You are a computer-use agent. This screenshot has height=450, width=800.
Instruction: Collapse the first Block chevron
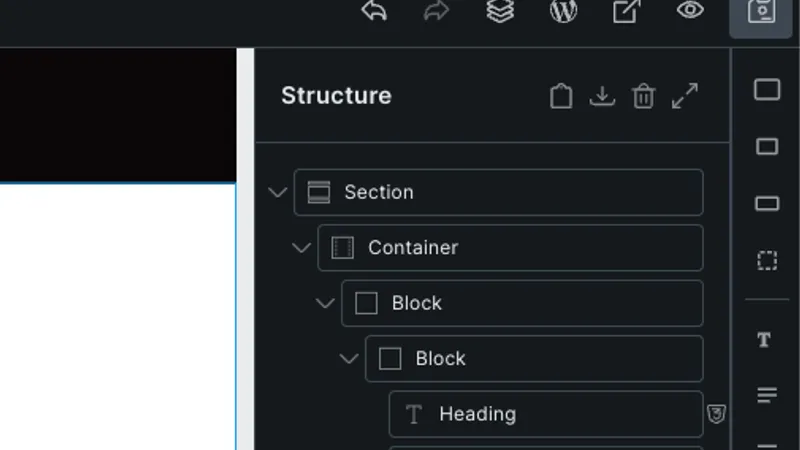click(325, 304)
